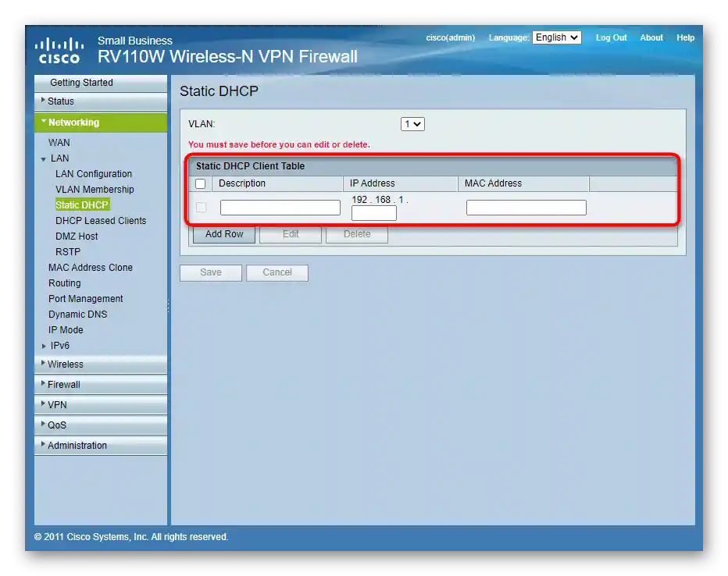
Task: Collapse the Networking section
Action: tap(101, 123)
